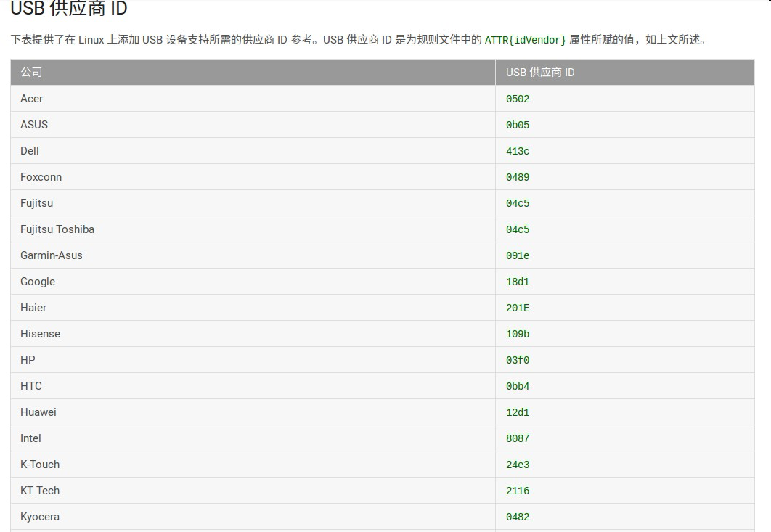Select the Dell company cell

pos(253,150)
